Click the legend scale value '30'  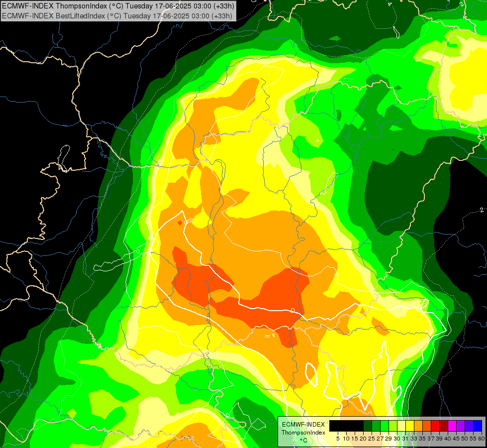click(397, 439)
